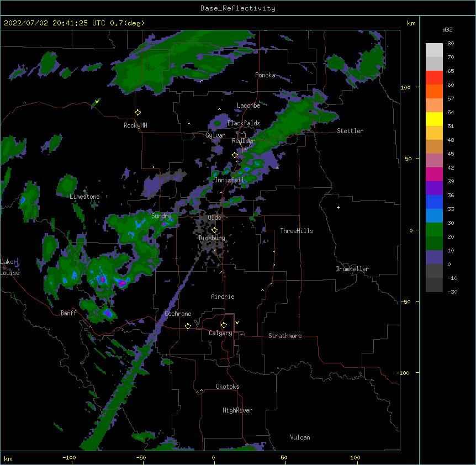
Task: Click the Base_Reflectivity title text
Action: pos(238,8)
